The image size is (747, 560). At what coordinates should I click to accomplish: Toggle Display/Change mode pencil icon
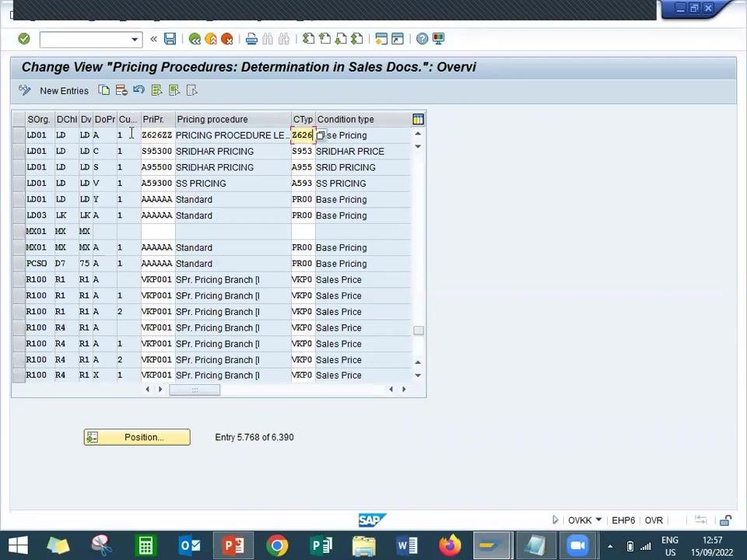pyautogui.click(x=24, y=90)
